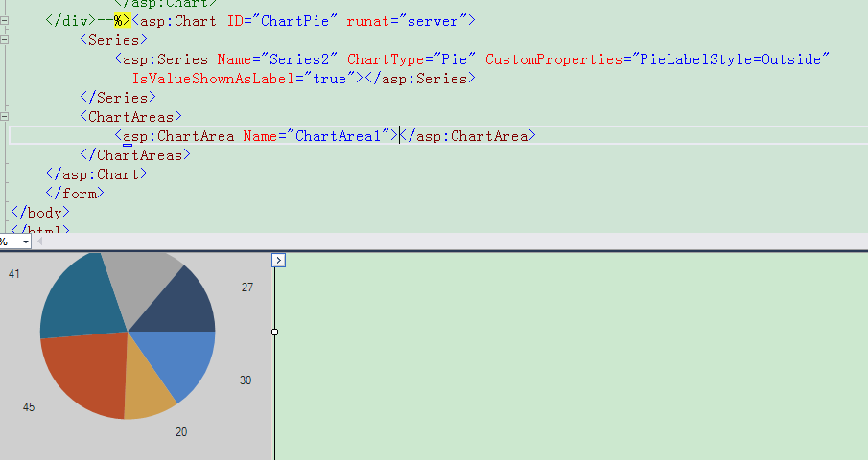Click the closing </asp:Chart> tag
This screenshot has height=460, width=868.
click(x=97, y=174)
